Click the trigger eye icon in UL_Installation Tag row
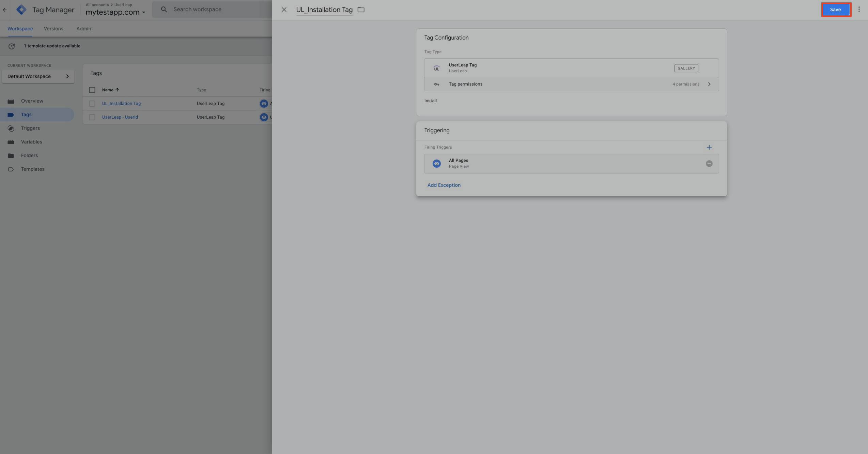This screenshot has width=868, height=454. pos(264,104)
